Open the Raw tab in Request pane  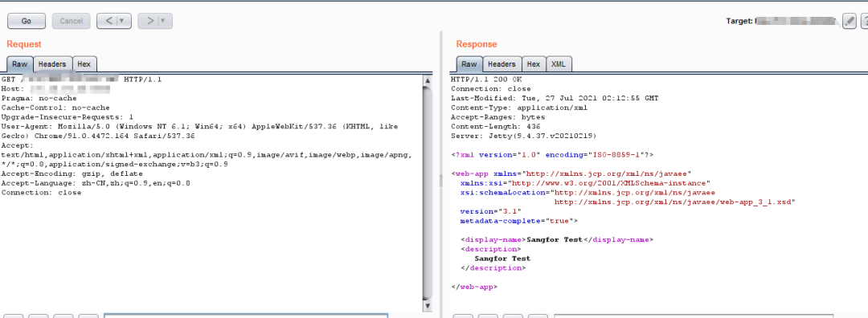(20, 64)
